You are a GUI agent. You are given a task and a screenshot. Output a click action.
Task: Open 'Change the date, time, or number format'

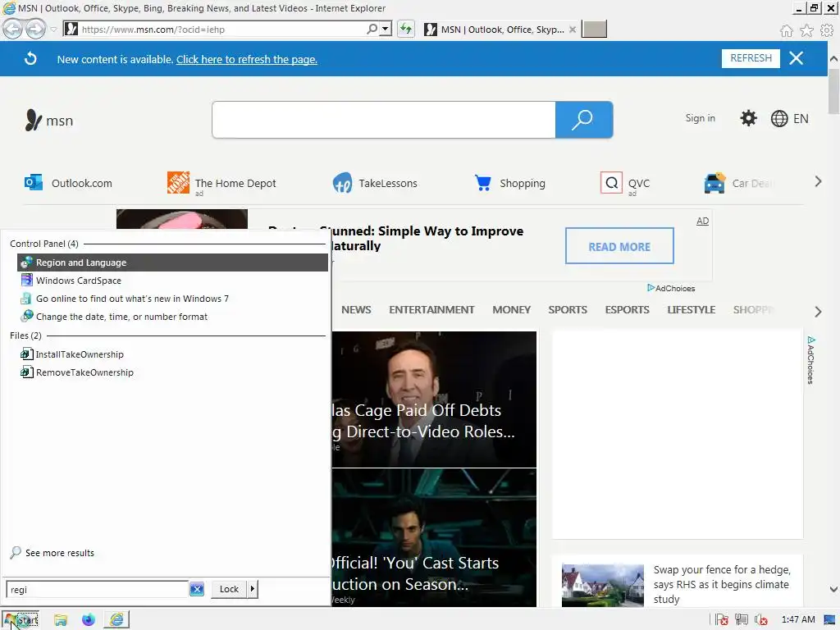click(x=172, y=317)
